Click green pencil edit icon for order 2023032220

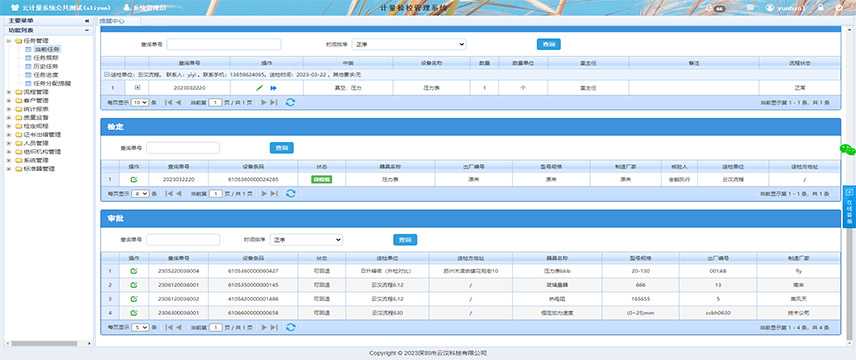(259, 87)
